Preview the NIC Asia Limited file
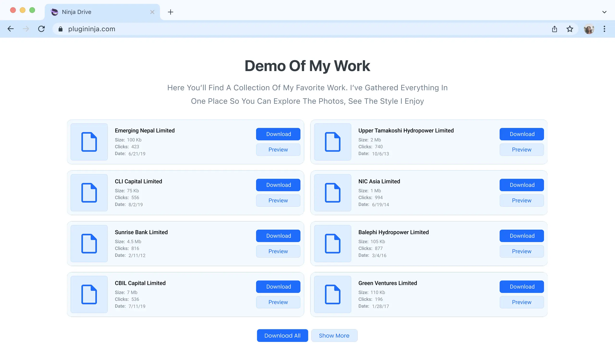 pyautogui.click(x=522, y=200)
